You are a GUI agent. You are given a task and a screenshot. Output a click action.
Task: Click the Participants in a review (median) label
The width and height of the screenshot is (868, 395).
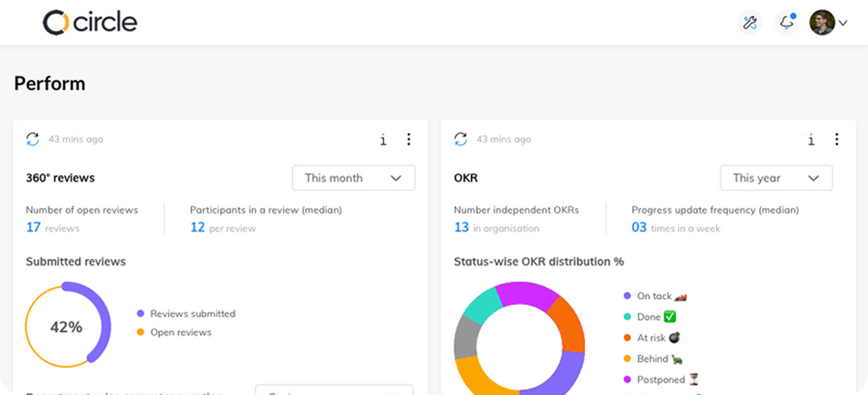pyautogui.click(x=266, y=210)
